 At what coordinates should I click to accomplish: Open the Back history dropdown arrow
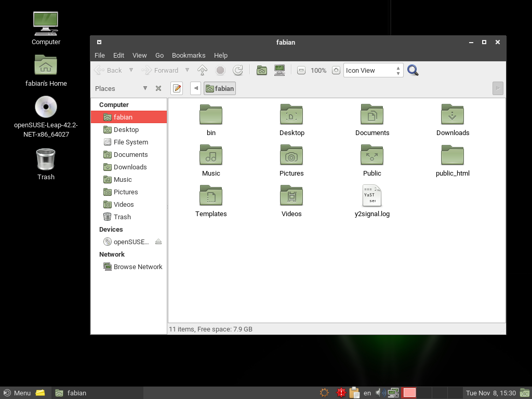pyautogui.click(x=131, y=70)
